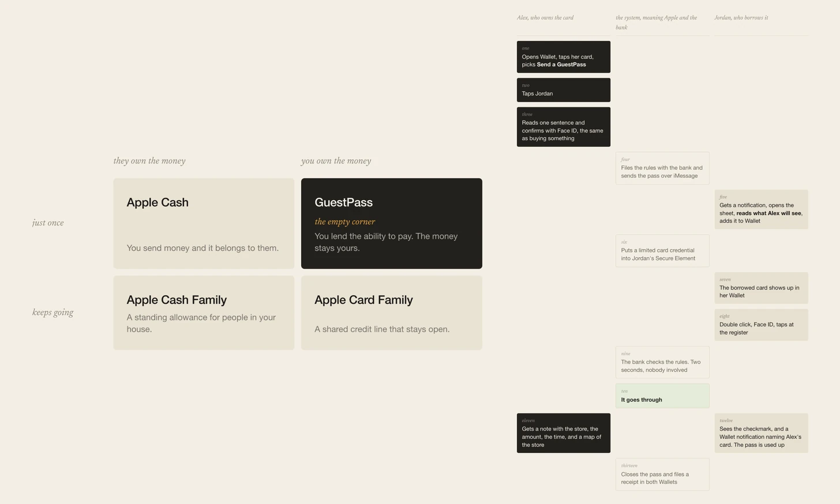Select the "Apple Cash Family" card title

[177, 300]
